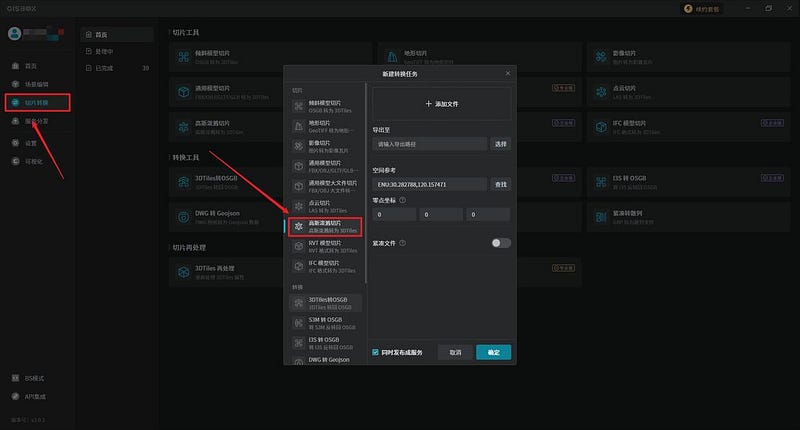This screenshot has width=800, height=430.
Task: Switch to BS模式 in the sidebar
Action: click(28, 378)
